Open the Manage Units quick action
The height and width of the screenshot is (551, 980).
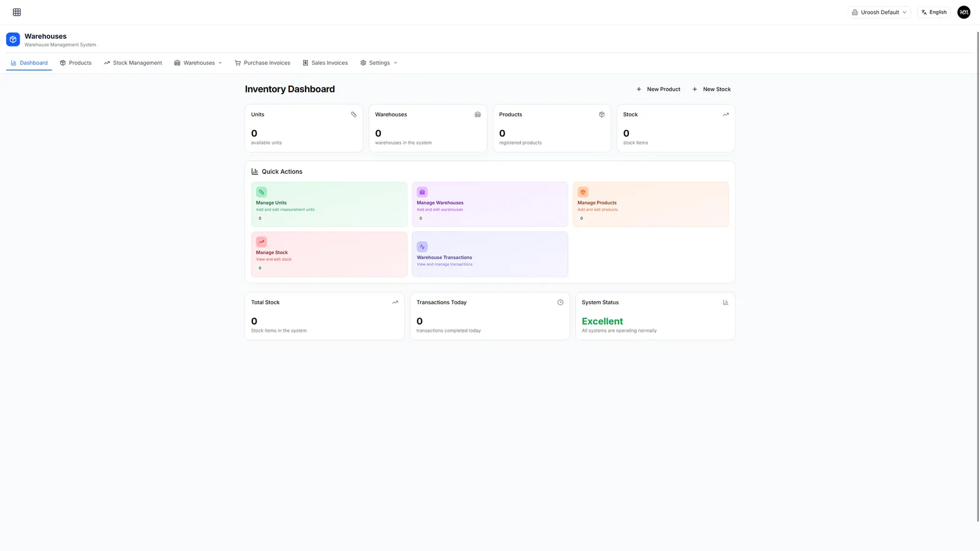329,204
